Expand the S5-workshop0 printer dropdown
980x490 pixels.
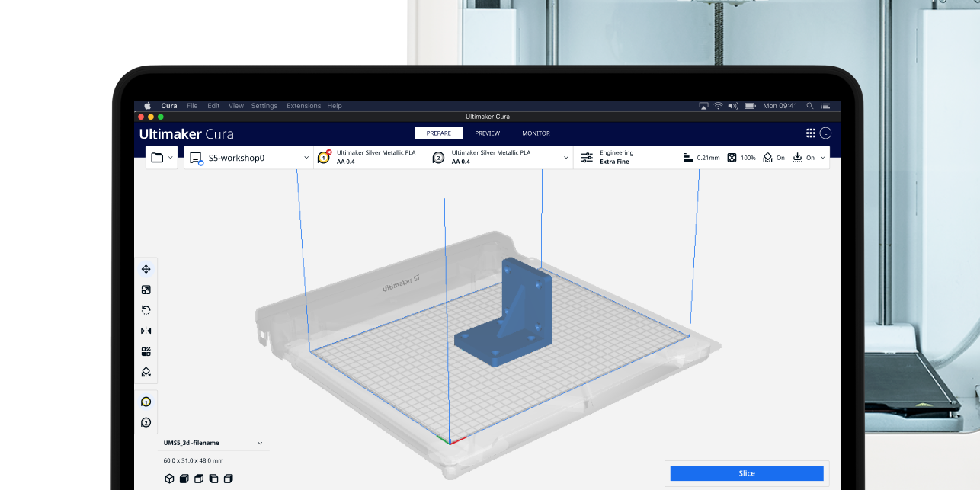pos(306,158)
